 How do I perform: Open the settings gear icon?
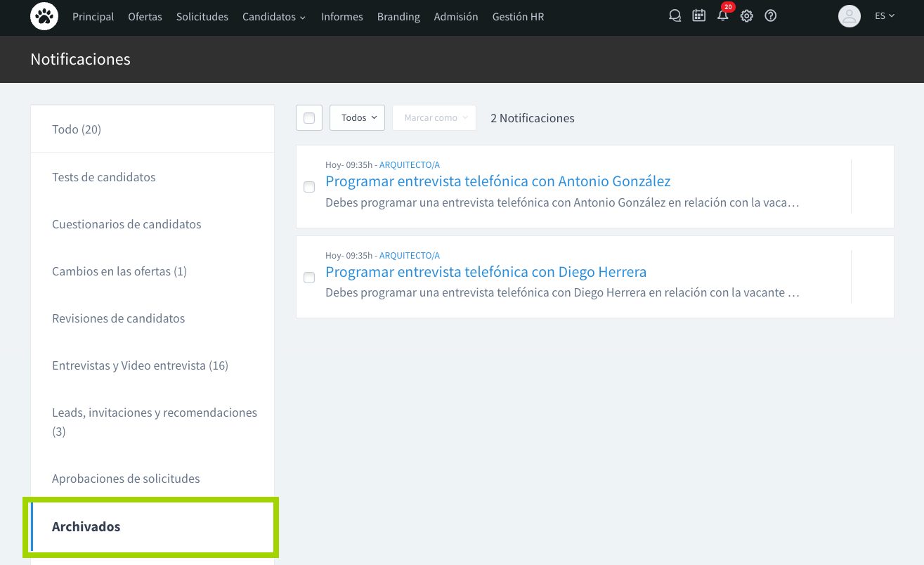[746, 16]
